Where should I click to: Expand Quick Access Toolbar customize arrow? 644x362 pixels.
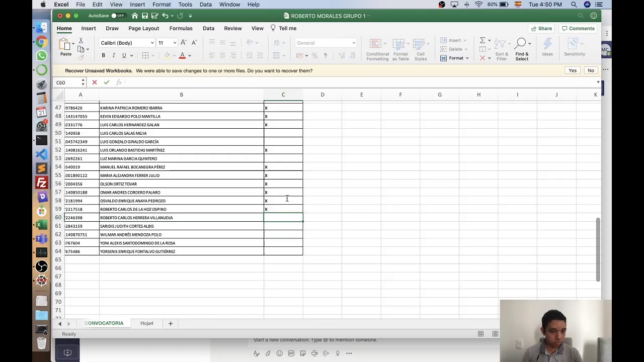pyautogui.click(x=191, y=16)
